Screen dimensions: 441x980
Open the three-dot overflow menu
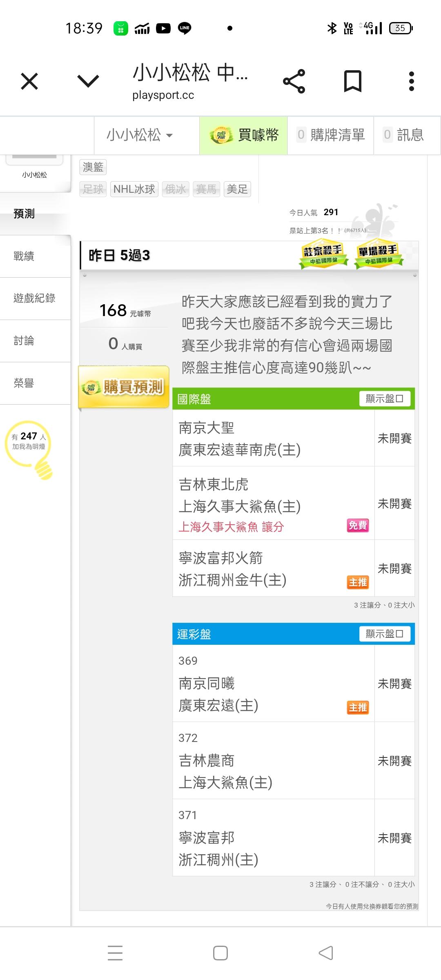pyautogui.click(x=411, y=81)
